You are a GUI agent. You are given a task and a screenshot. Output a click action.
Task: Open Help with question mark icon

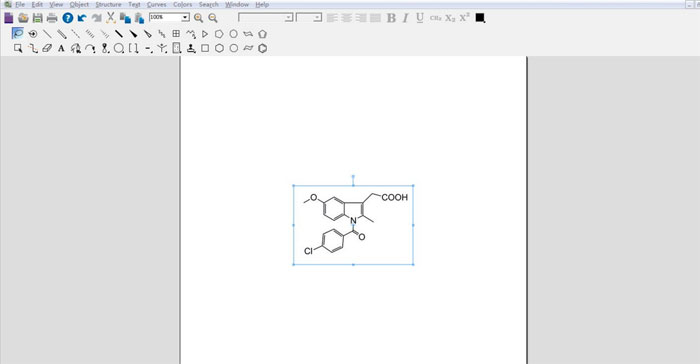coord(68,18)
